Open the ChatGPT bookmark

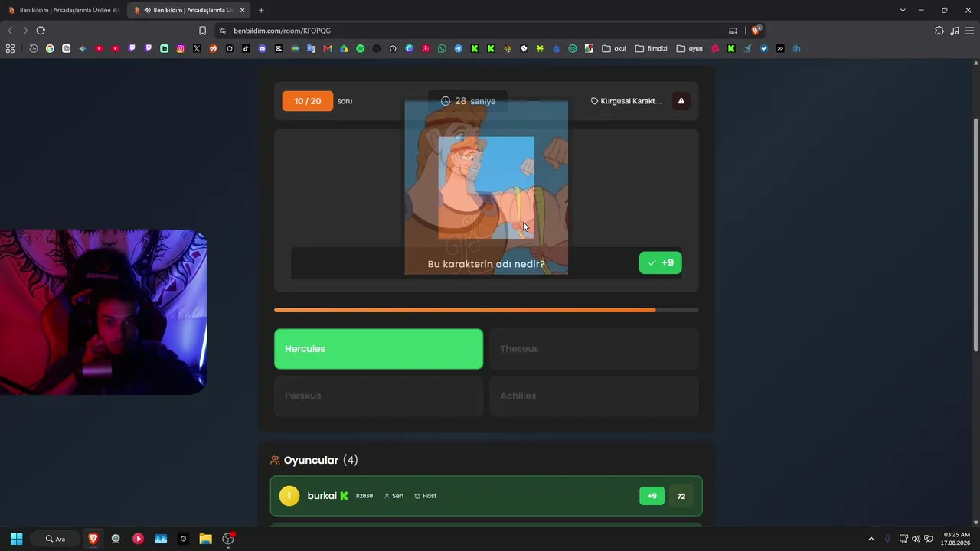(x=67, y=48)
